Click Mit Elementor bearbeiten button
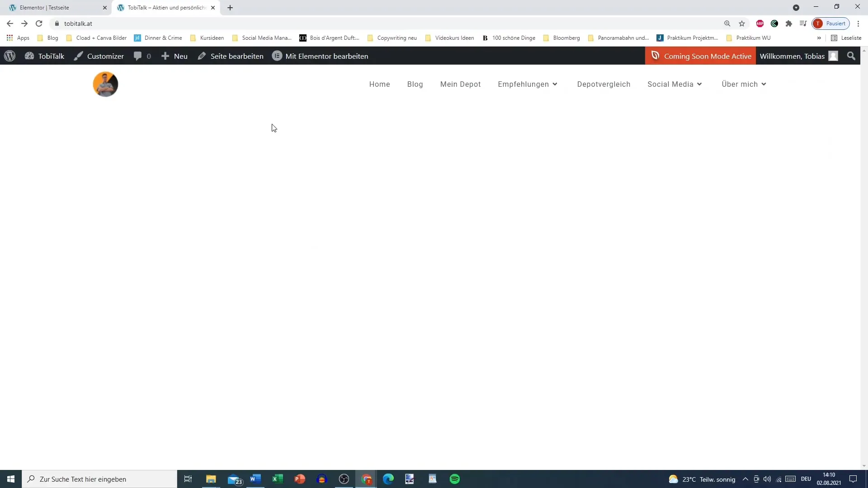The width and height of the screenshot is (868, 488). tap(320, 56)
